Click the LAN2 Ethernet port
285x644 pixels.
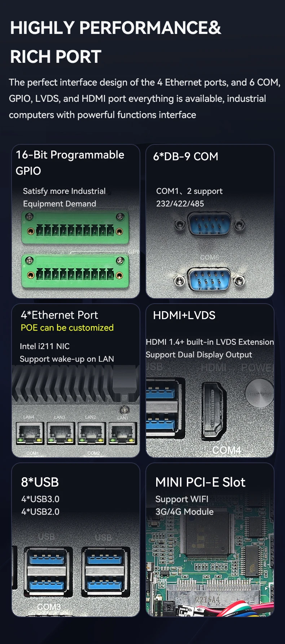pyautogui.click(x=92, y=433)
